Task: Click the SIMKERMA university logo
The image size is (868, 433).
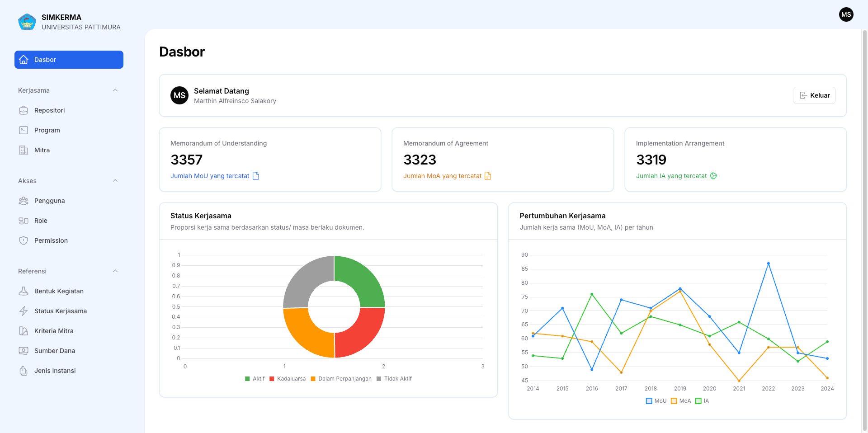Action: coord(27,21)
